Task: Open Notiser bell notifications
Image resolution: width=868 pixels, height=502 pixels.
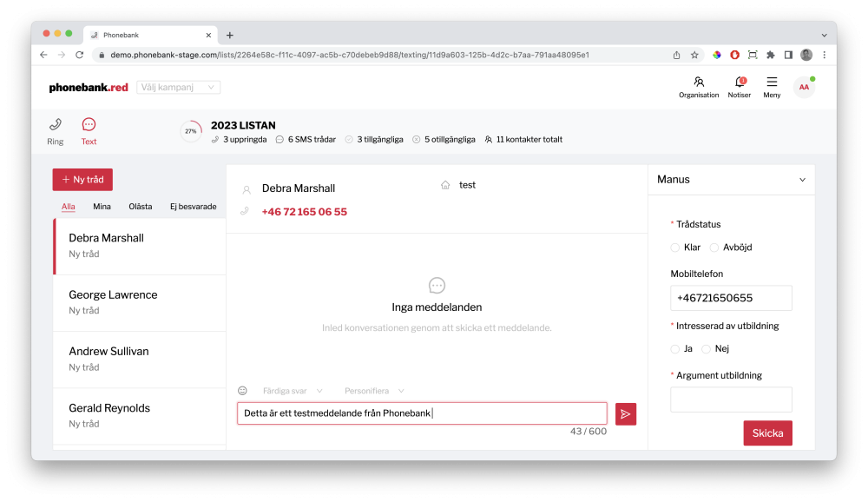Action: coord(740,83)
